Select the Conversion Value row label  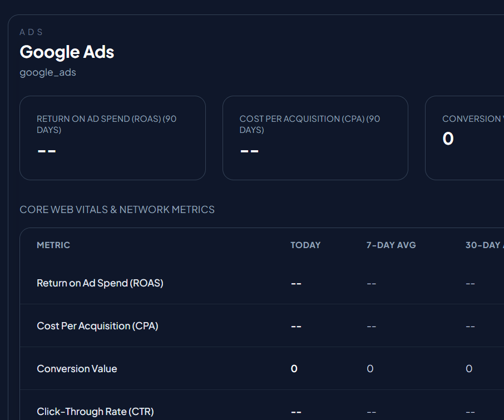(77, 369)
